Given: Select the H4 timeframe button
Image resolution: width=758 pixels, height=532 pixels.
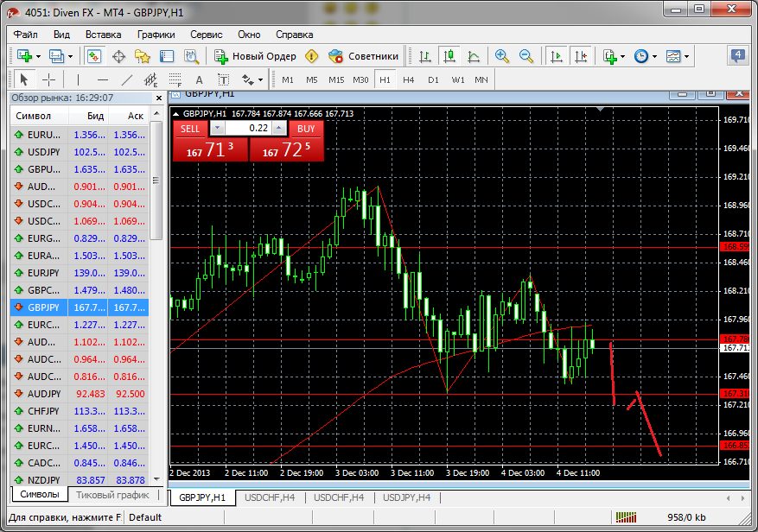Looking at the screenshot, I should point(409,79).
